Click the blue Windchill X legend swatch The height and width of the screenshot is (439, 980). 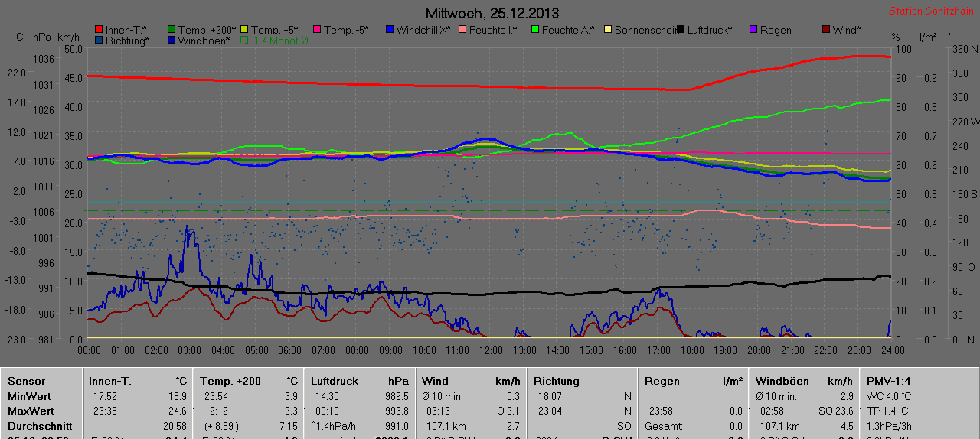390,30
